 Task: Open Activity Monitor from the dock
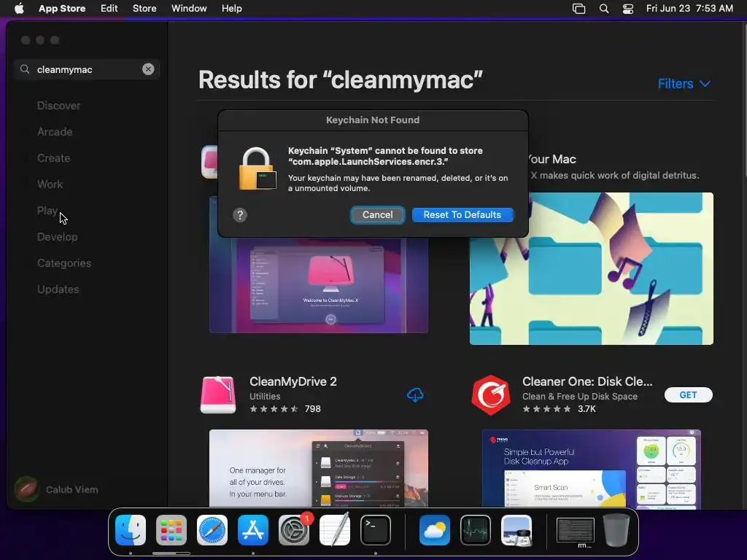(476, 530)
